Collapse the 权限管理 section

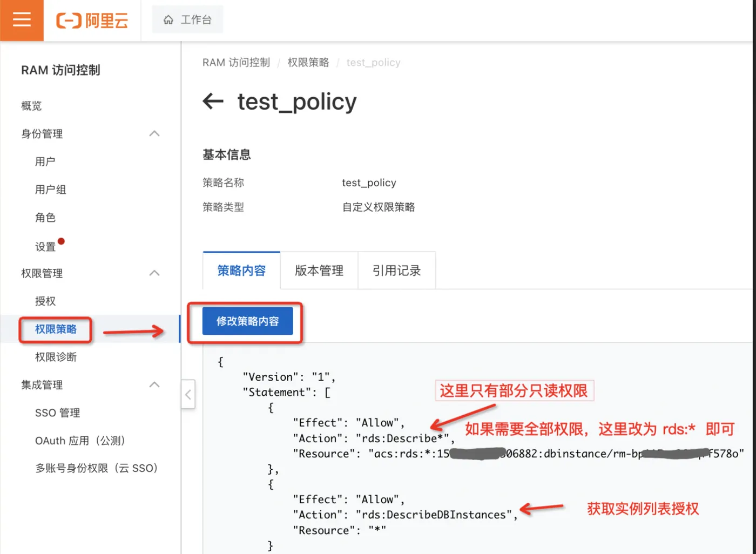(x=154, y=273)
